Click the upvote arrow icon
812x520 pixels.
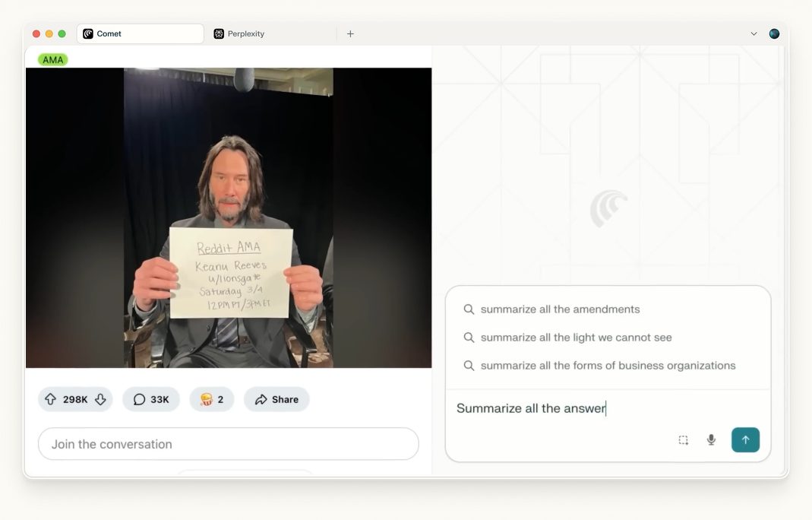point(50,399)
